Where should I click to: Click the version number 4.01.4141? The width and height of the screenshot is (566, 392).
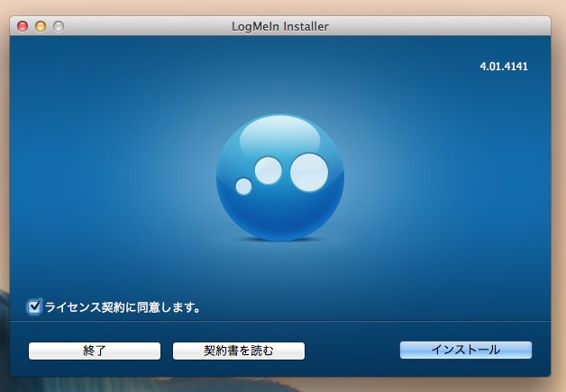coord(504,67)
